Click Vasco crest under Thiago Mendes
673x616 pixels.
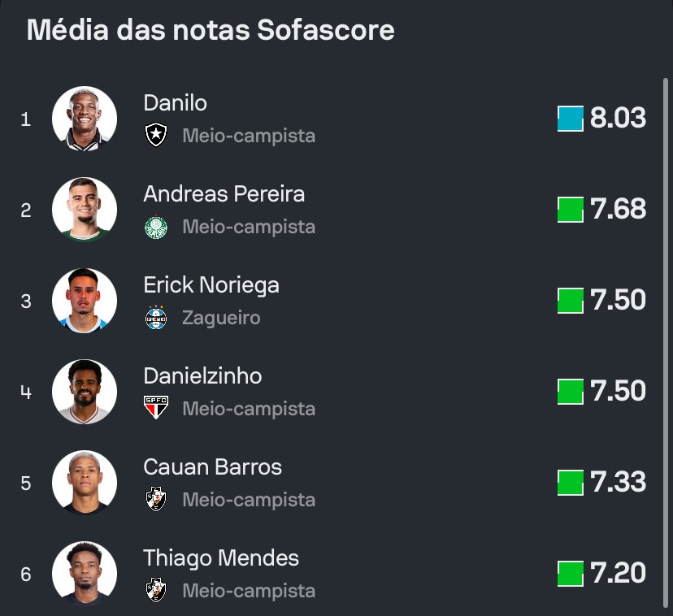coord(155,590)
